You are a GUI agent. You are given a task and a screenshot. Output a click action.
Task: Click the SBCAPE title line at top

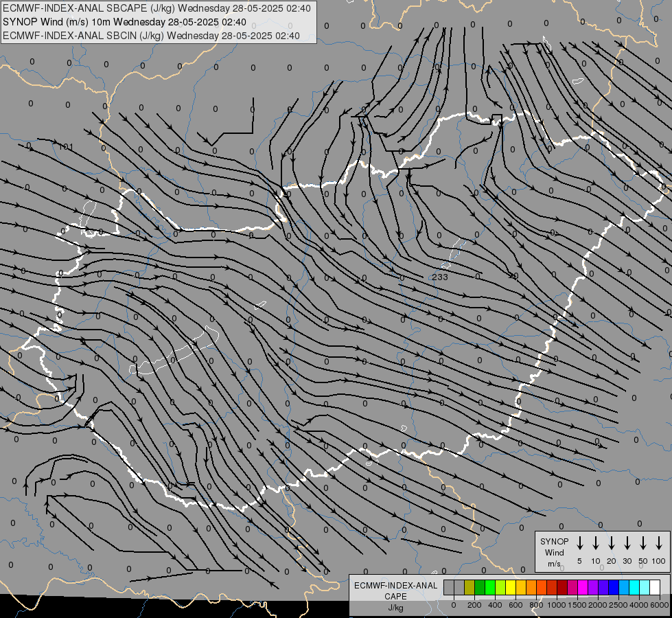coord(157,8)
